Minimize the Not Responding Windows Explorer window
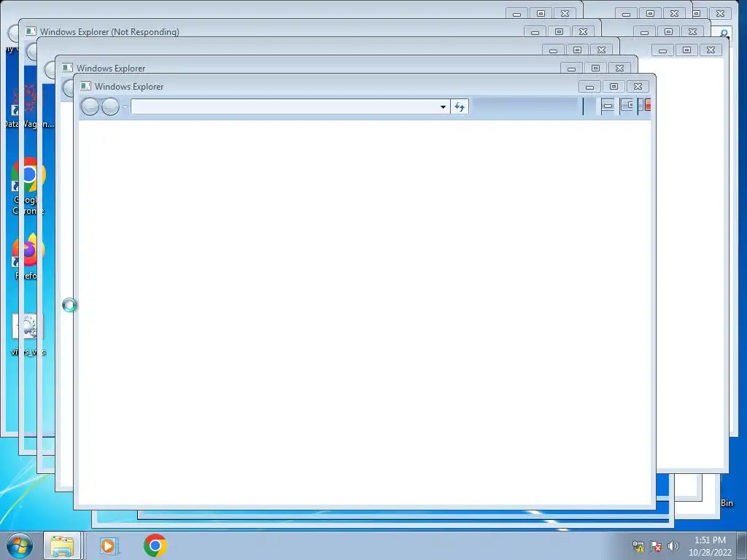 click(535, 32)
